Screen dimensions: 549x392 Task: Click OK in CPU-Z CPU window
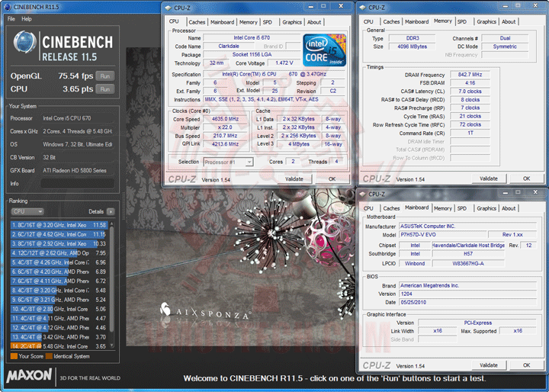(332, 179)
